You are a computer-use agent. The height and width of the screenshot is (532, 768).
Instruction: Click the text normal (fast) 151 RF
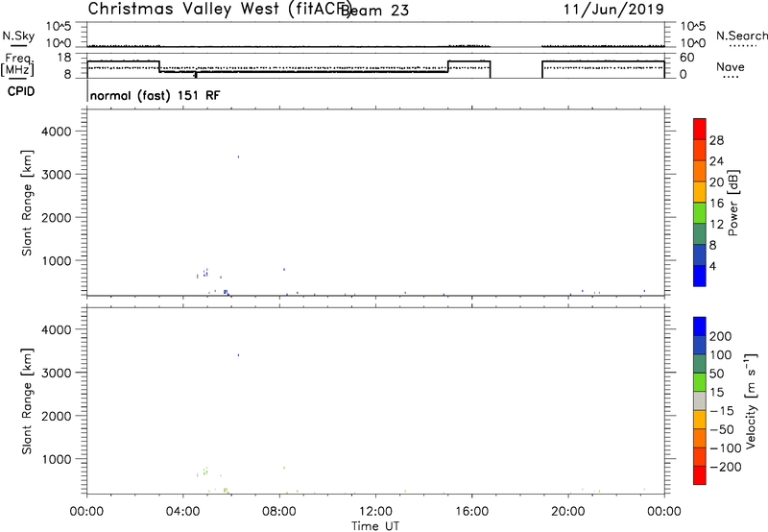click(x=156, y=95)
